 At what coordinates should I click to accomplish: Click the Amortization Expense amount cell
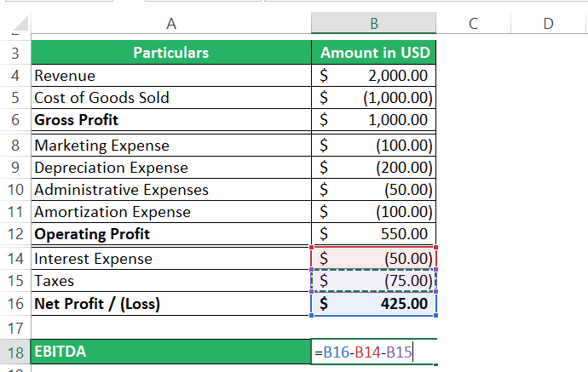point(375,212)
